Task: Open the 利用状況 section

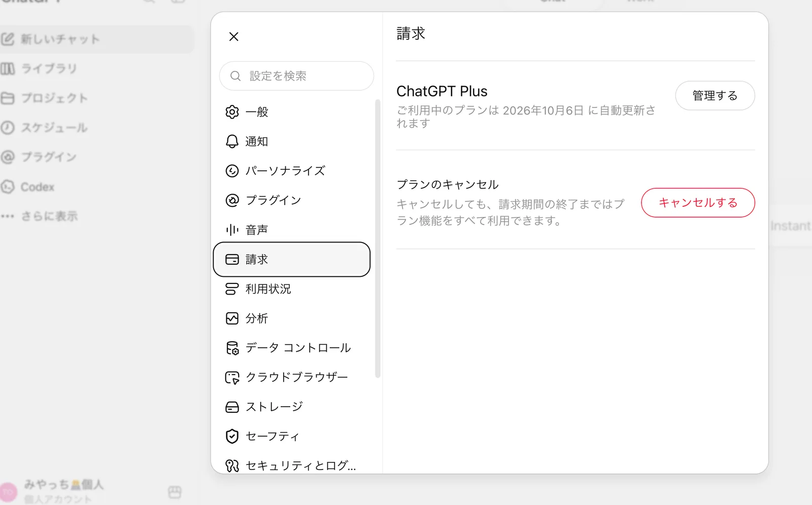Action: coord(292,289)
